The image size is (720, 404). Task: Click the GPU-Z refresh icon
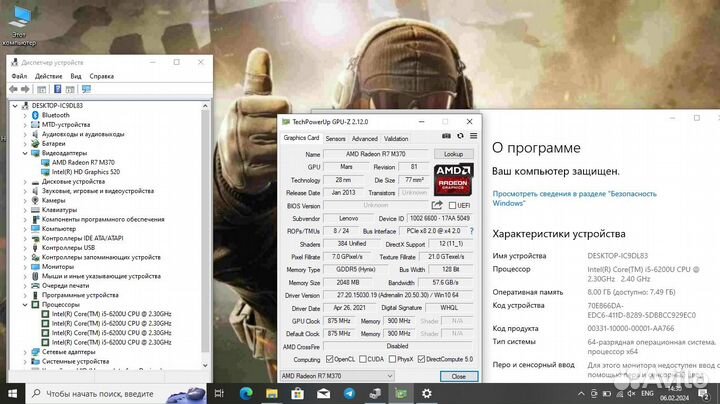(x=460, y=136)
